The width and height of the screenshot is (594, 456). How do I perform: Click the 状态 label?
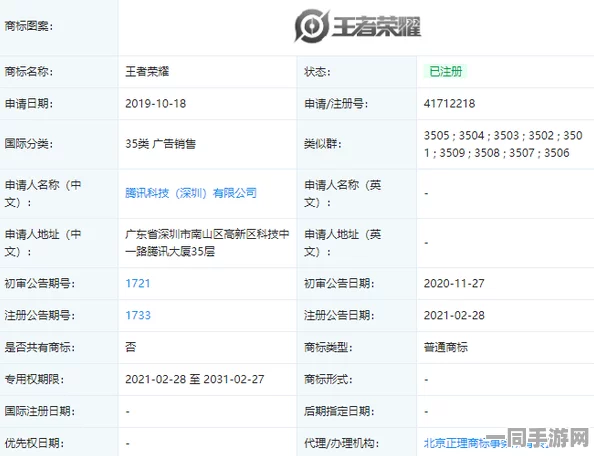(317, 72)
